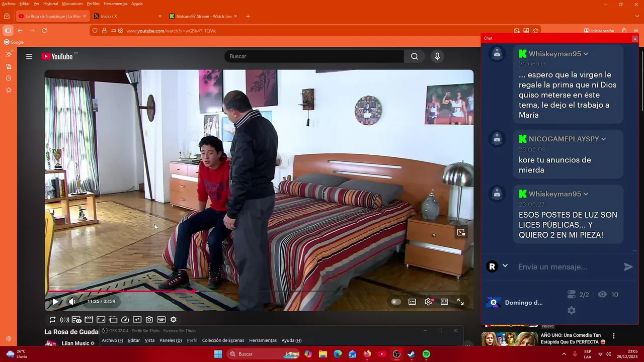Viewport: 644px width, 362px height.
Task: Click the audio broadcast icon below the player
Action: coord(64,320)
